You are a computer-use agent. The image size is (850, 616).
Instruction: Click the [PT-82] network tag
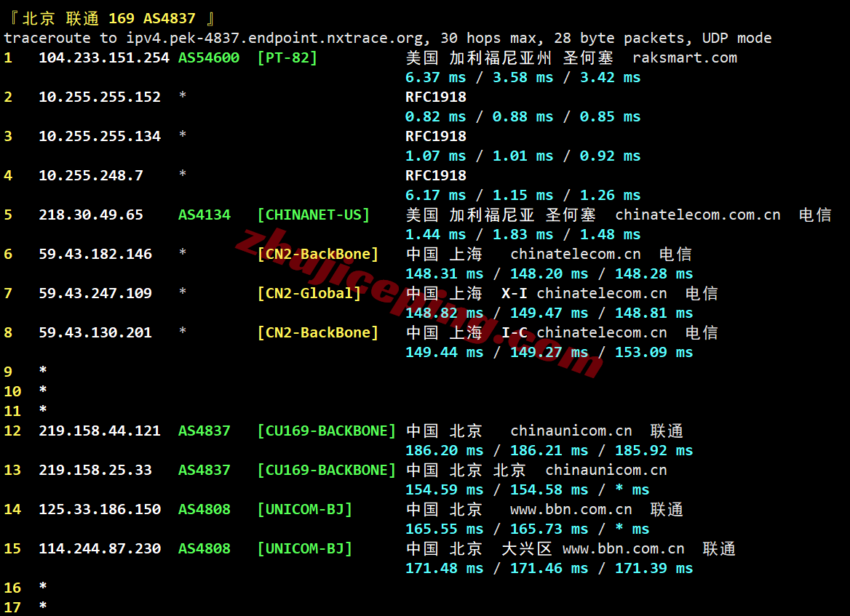[287, 57]
